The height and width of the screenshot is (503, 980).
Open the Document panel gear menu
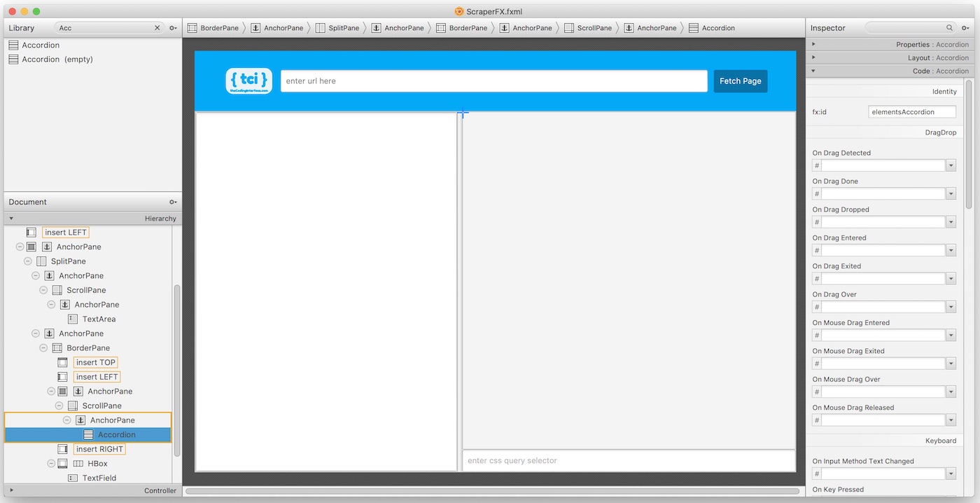(172, 202)
